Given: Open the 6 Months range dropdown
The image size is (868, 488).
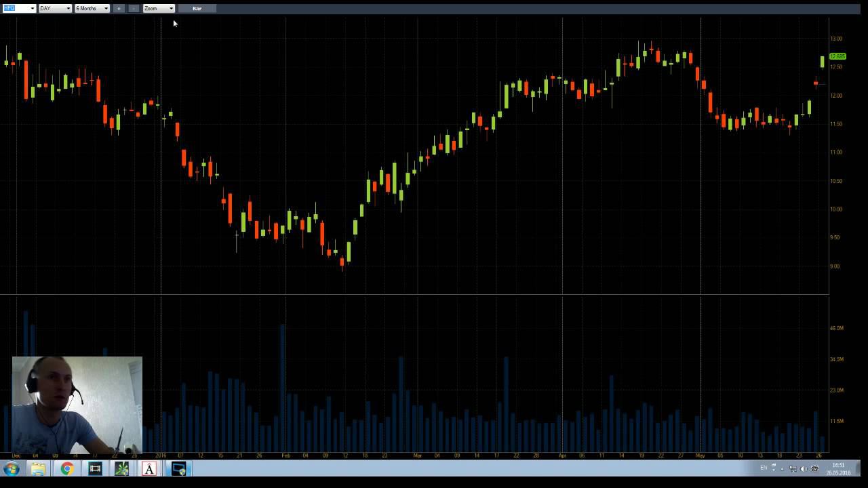Looking at the screenshot, I should pos(92,8).
